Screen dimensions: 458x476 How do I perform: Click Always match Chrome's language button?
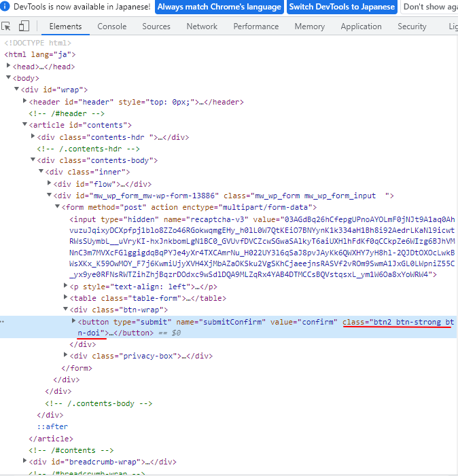point(219,7)
